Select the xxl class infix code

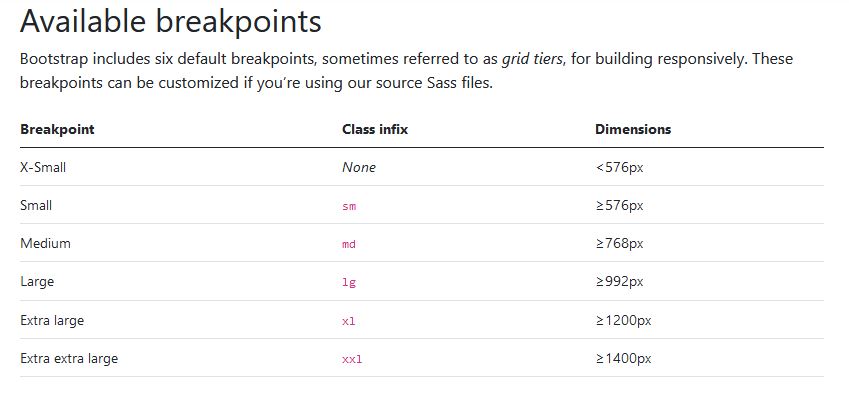click(x=352, y=359)
